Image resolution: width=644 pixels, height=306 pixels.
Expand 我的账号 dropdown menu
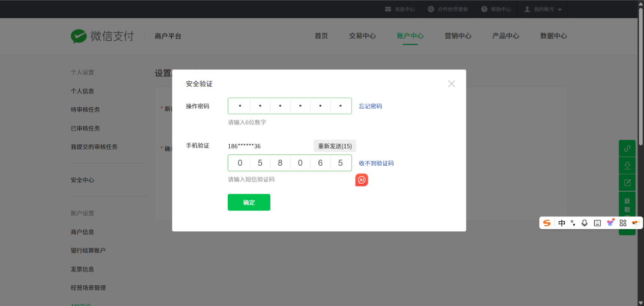(543, 10)
